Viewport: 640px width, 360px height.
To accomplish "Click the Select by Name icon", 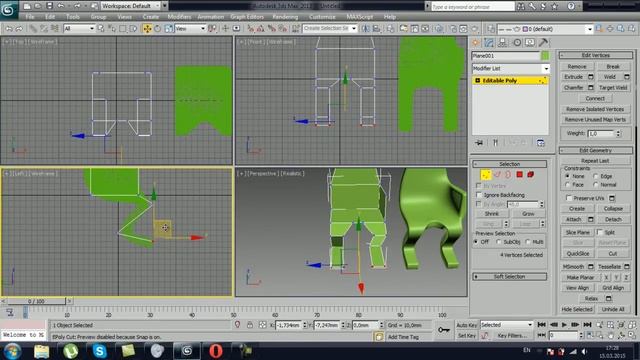I will pos(112,29).
